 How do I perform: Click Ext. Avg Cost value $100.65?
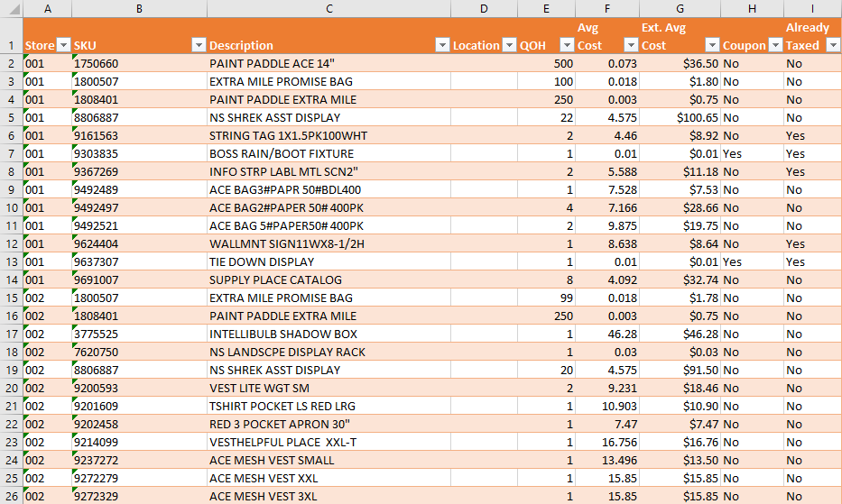(x=680, y=117)
